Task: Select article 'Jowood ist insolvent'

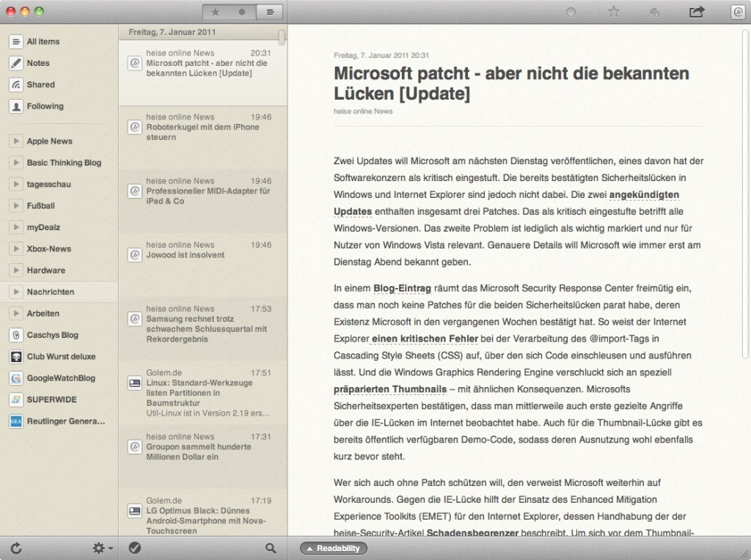Action: 203,265
